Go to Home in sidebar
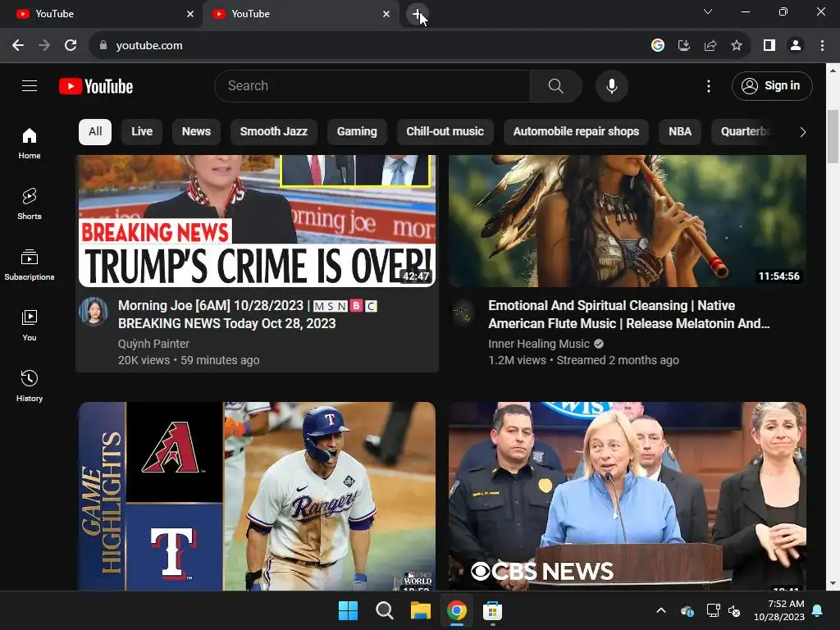Screen dimensions: 840x630 pos(30,144)
